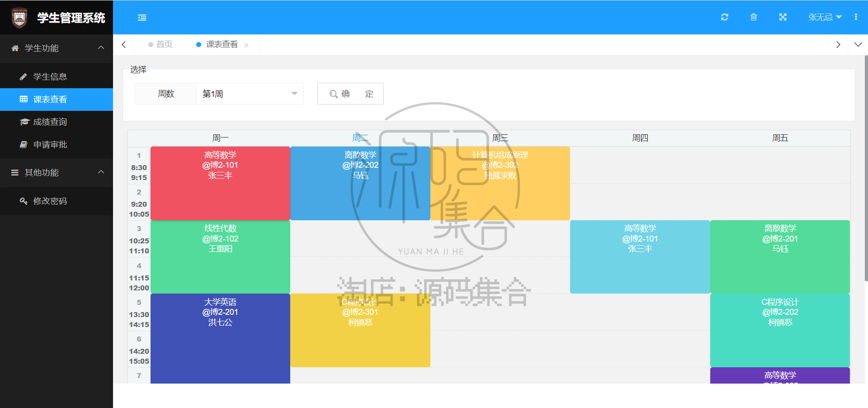Toggle the sidebar collapse icon

(142, 18)
